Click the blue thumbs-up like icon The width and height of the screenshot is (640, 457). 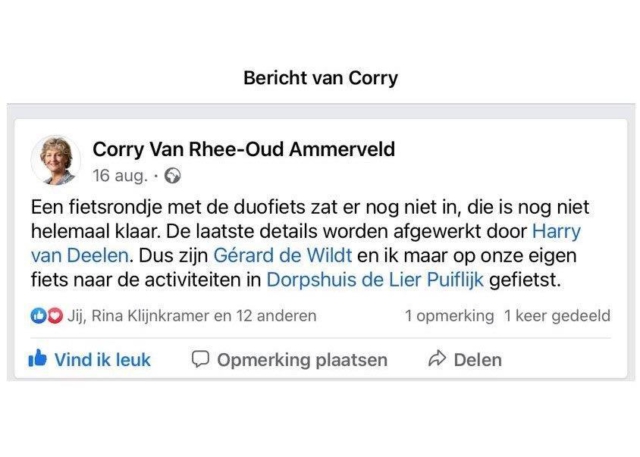38,359
